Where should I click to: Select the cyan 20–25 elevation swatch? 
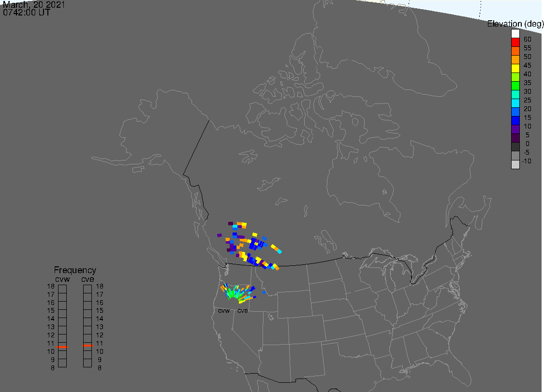[x=515, y=103]
